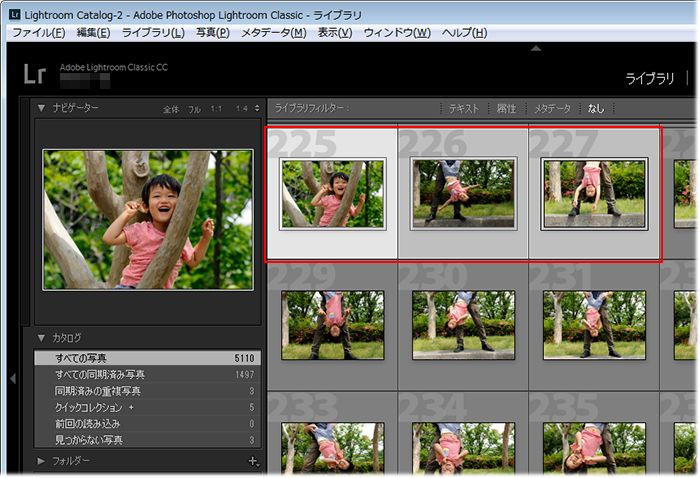
Task: Select photo thumbnail 233 in the grid
Action: 333,448
